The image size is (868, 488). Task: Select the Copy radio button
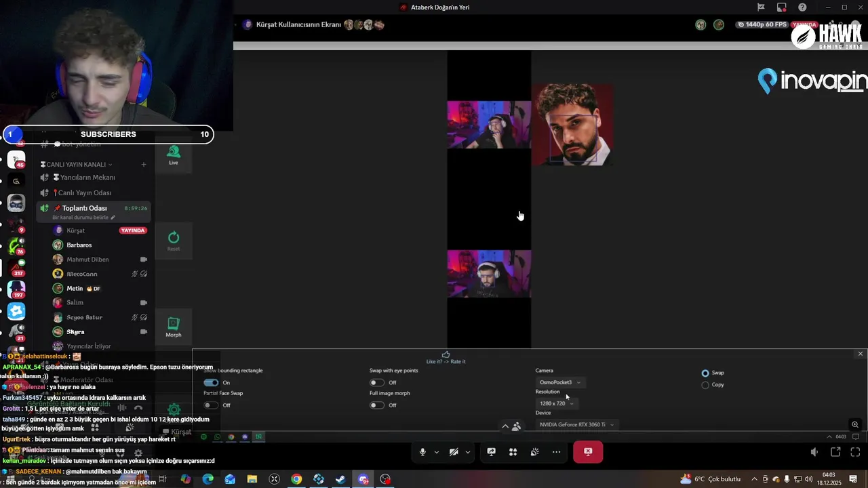click(705, 385)
